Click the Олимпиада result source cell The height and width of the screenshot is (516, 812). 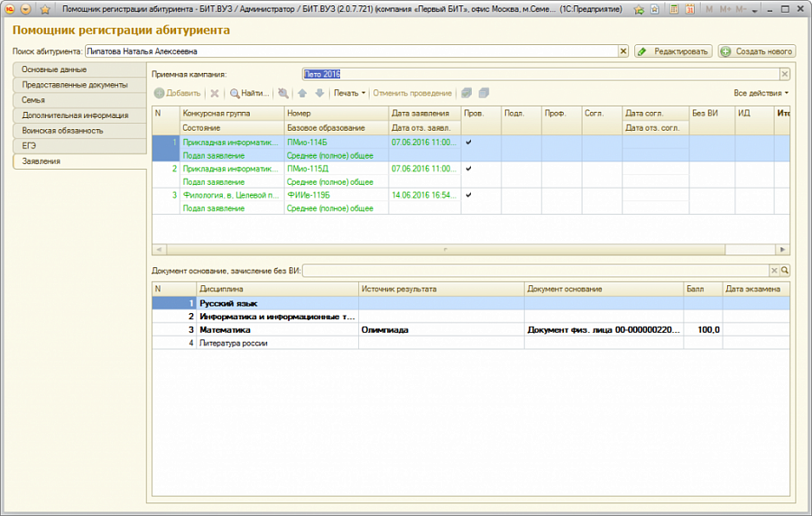[441, 329]
